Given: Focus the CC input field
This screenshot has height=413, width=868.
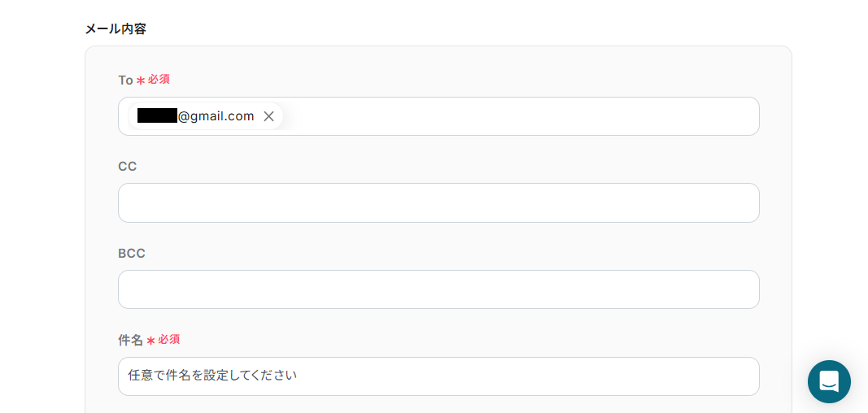Looking at the screenshot, I should point(438,202).
